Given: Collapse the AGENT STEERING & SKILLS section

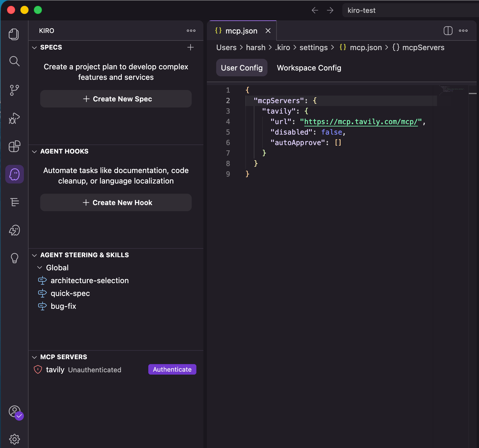Looking at the screenshot, I should click(34, 255).
